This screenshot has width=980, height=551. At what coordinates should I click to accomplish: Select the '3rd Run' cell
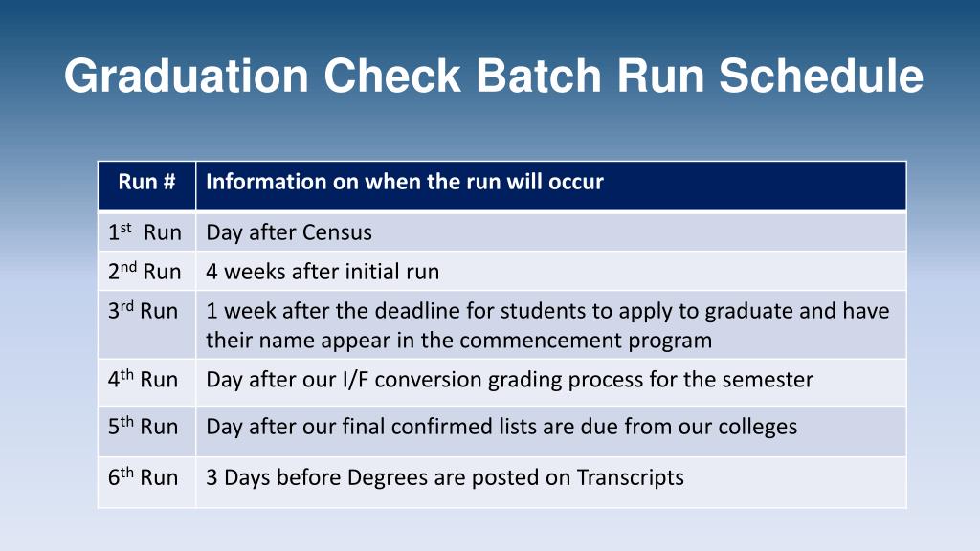point(146,325)
